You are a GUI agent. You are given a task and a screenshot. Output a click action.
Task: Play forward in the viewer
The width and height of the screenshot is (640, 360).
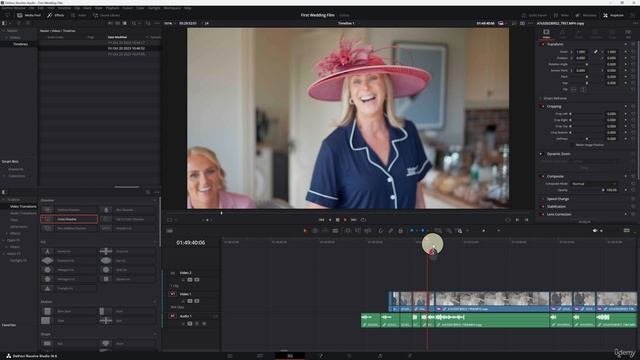coord(345,220)
